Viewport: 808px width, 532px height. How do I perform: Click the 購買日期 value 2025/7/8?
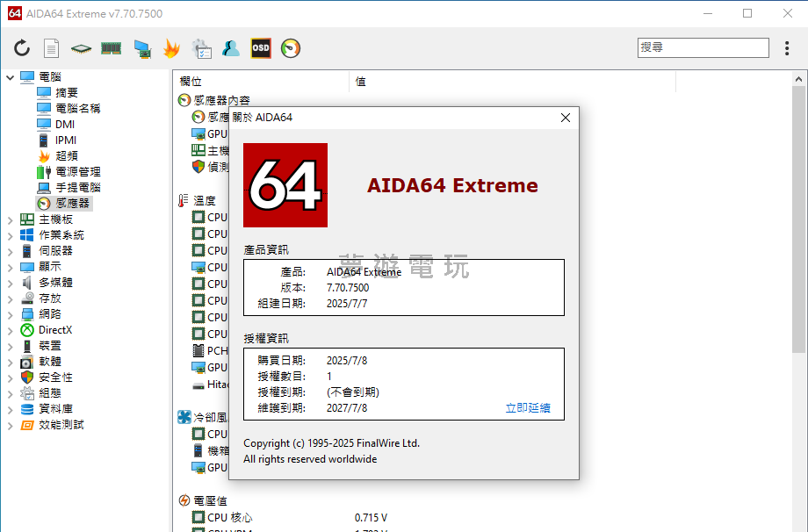347,361
